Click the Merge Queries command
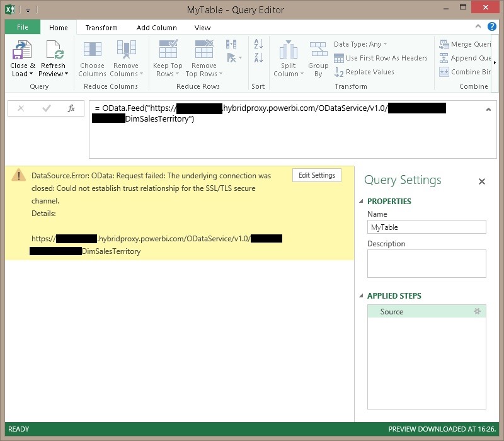 click(x=465, y=44)
